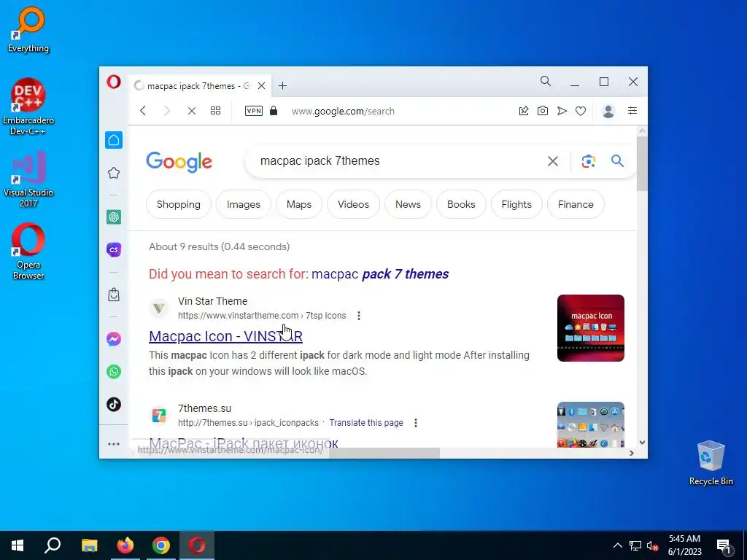Filter results by Finance
Viewport: 747px width, 560px height.
(x=576, y=204)
